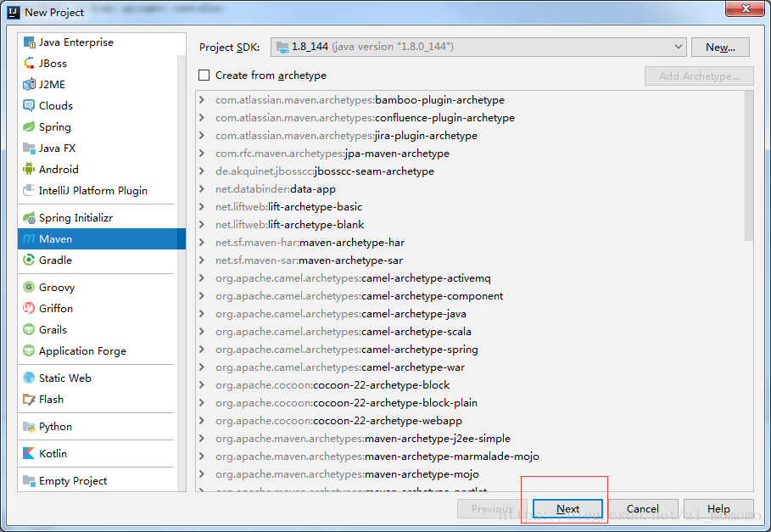Click the Help button
Screen dimensions: 771x532
coord(718,509)
